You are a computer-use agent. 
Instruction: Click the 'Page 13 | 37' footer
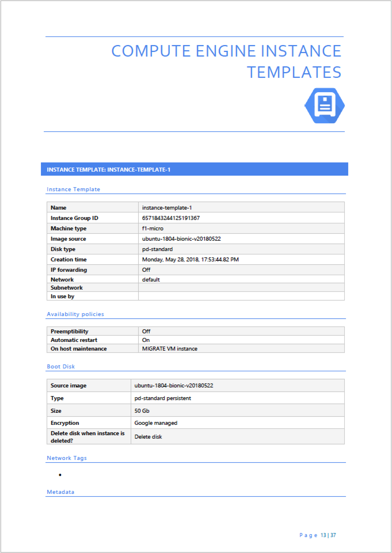(x=318, y=535)
